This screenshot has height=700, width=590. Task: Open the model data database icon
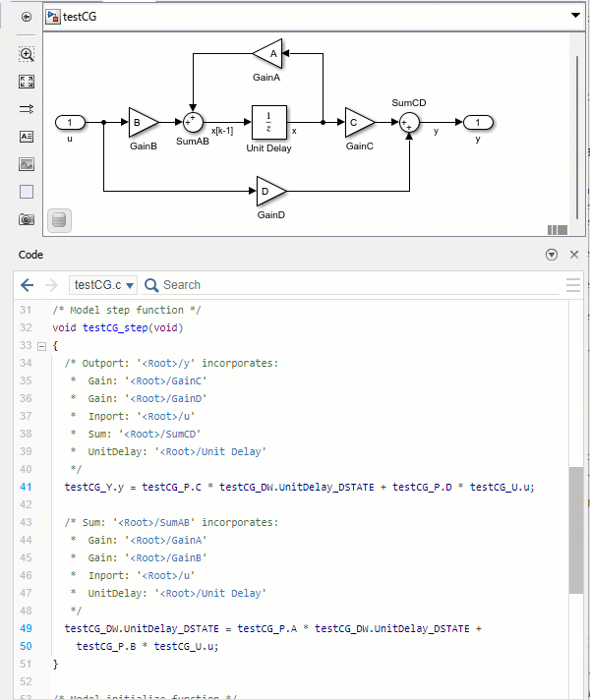click(60, 220)
